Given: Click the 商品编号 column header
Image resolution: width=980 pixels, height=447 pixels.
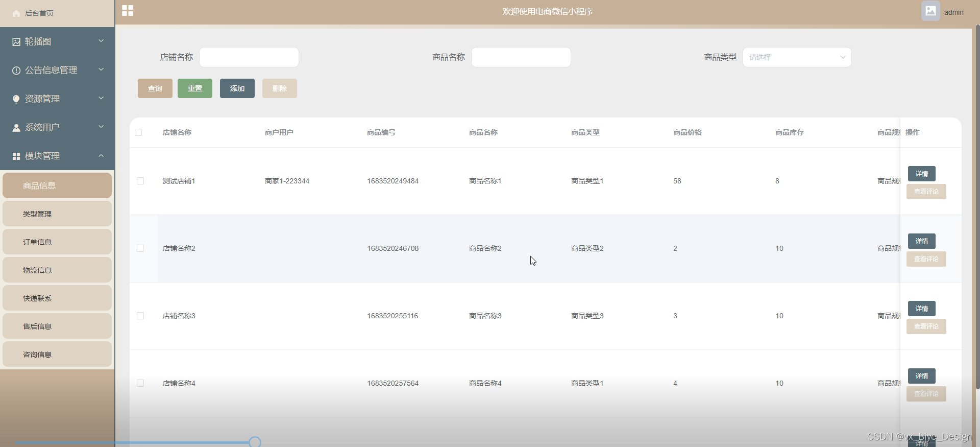Looking at the screenshot, I should pos(381,132).
